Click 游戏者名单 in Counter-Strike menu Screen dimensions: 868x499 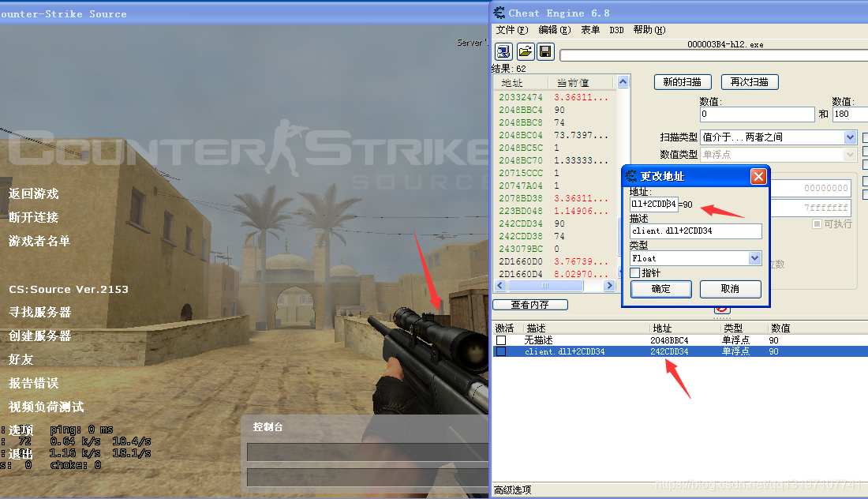39,241
